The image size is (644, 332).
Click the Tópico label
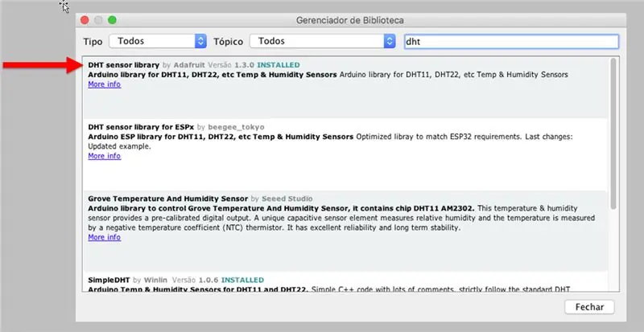[229, 42]
